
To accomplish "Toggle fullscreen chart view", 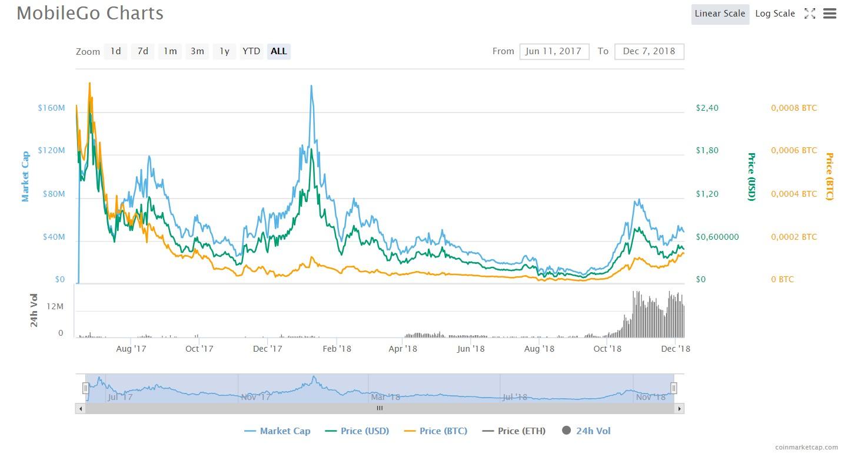I will click(810, 14).
